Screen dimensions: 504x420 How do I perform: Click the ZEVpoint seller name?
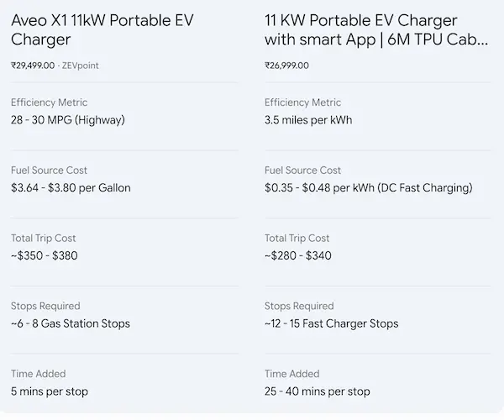(x=81, y=66)
